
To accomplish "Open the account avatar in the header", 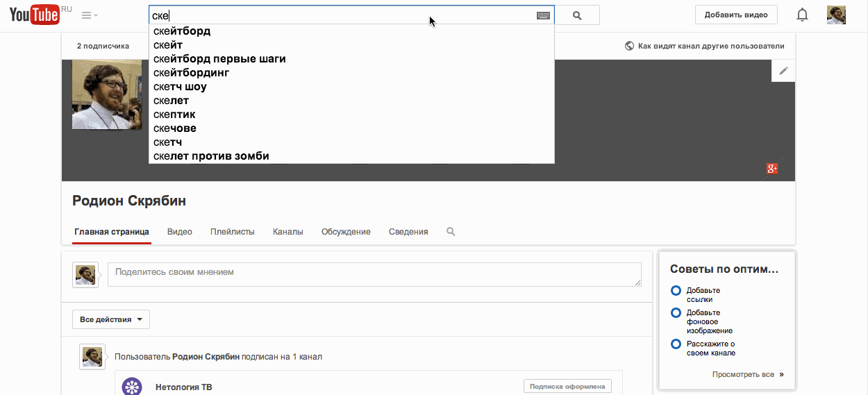I will (x=836, y=15).
